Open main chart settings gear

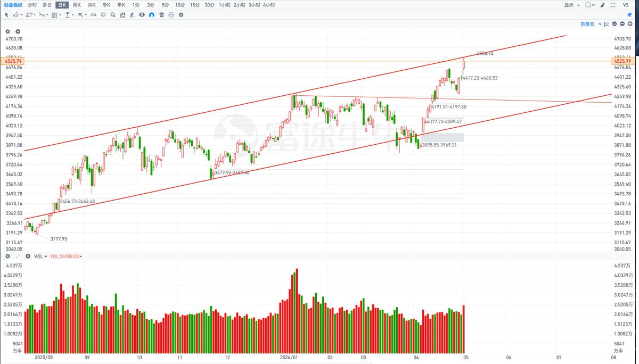7,31
